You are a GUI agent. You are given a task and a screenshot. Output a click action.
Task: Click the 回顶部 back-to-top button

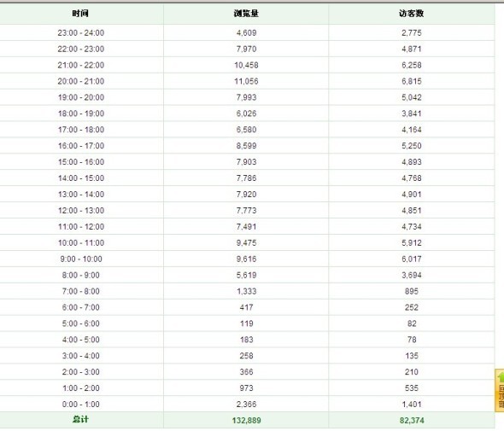[500, 390]
